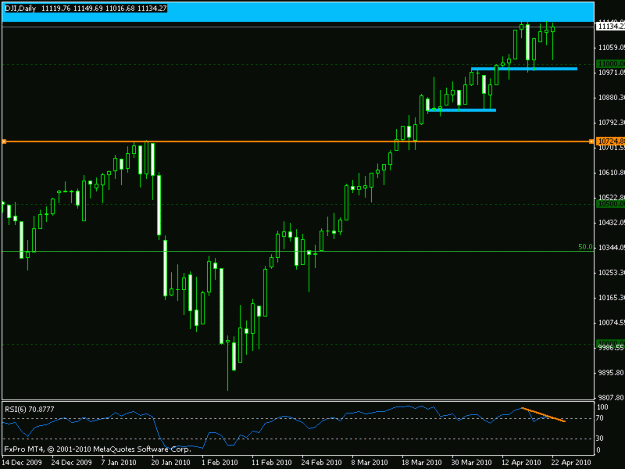Select the current price label 11134.27
The width and height of the screenshot is (625, 469).
pos(610,26)
